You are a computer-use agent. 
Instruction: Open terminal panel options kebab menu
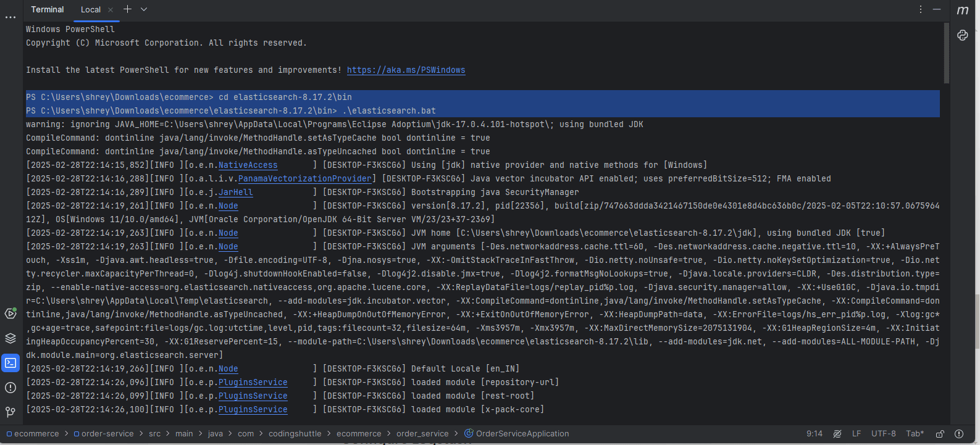(921, 9)
